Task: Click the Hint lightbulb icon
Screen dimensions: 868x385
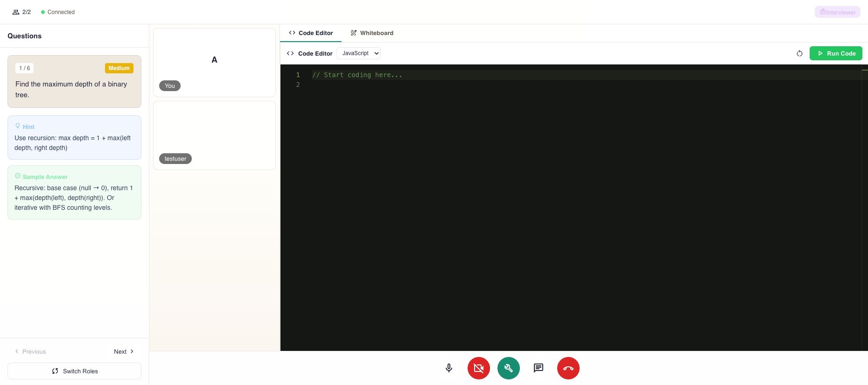Action: point(18,126)
